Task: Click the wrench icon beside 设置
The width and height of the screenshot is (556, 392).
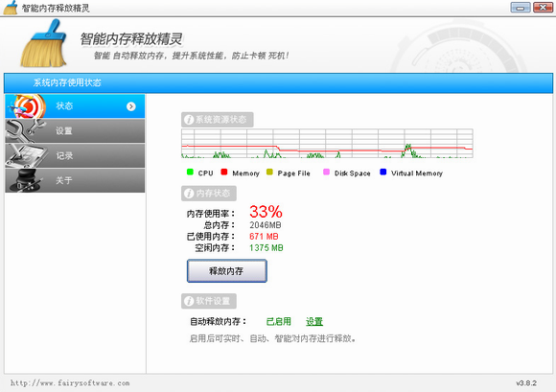Action: click(x=25, y=130)
